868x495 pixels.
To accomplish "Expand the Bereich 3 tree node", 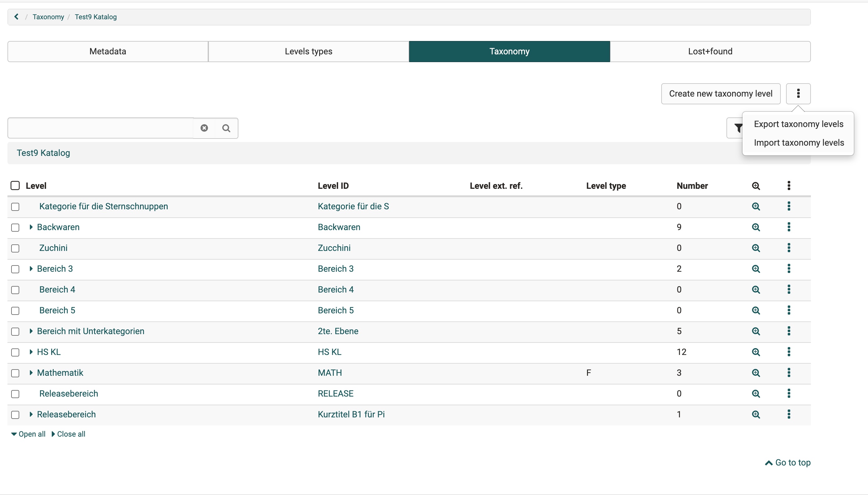I will click(31, 269).
